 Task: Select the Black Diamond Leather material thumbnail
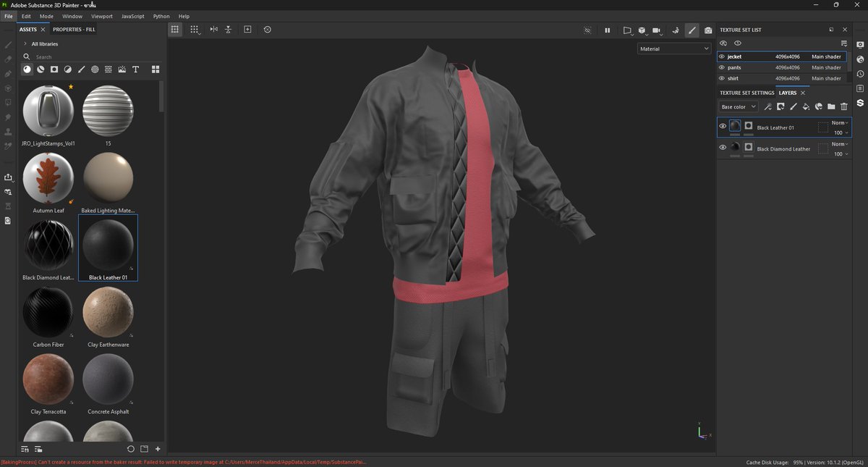48,245
